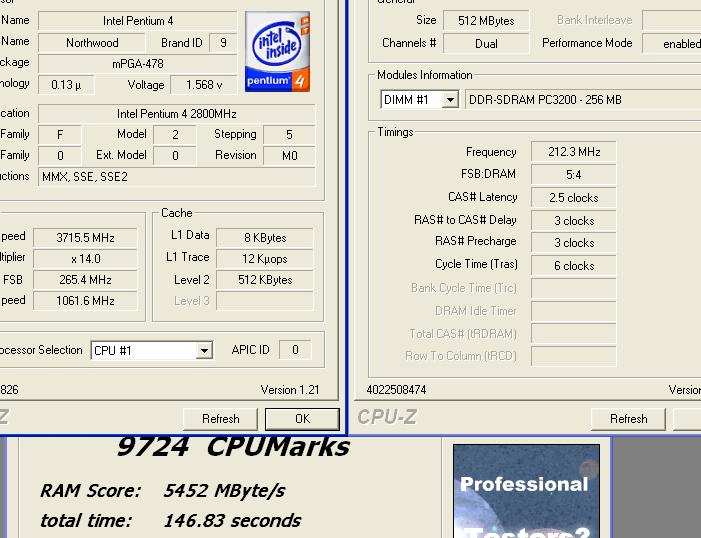Click the empty Bank Cycle Time (Trc) field
This screenshot has height=538, width=701.
574,288
